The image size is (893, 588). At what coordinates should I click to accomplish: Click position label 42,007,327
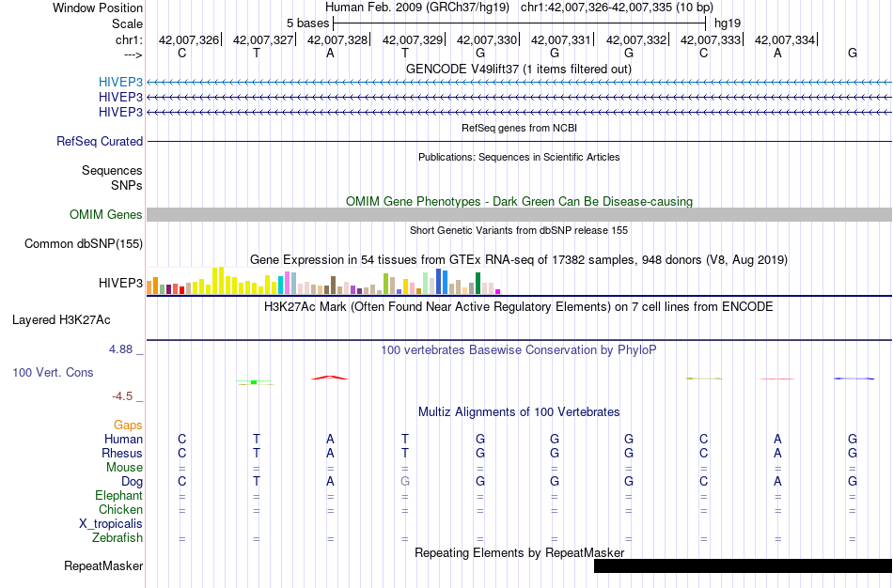tap(263, 39)
